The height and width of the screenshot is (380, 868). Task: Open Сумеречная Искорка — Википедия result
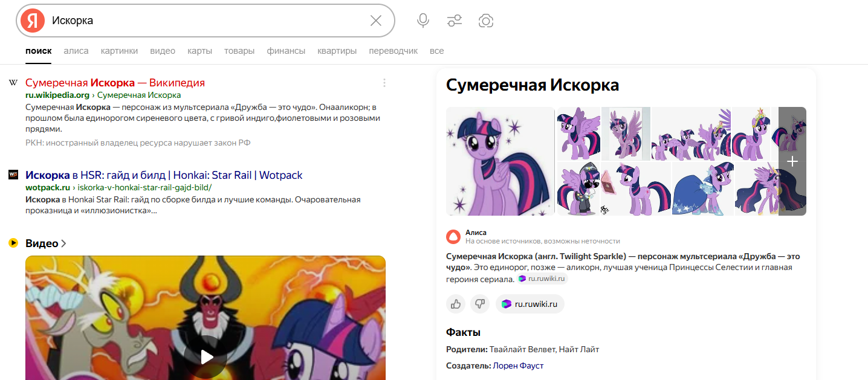click(x=115, y=83)
